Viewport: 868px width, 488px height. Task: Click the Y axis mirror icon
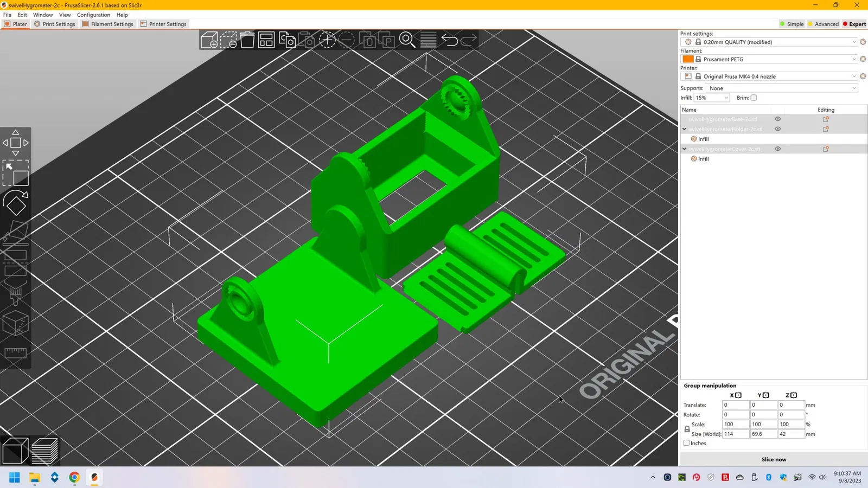coord(766,395)
